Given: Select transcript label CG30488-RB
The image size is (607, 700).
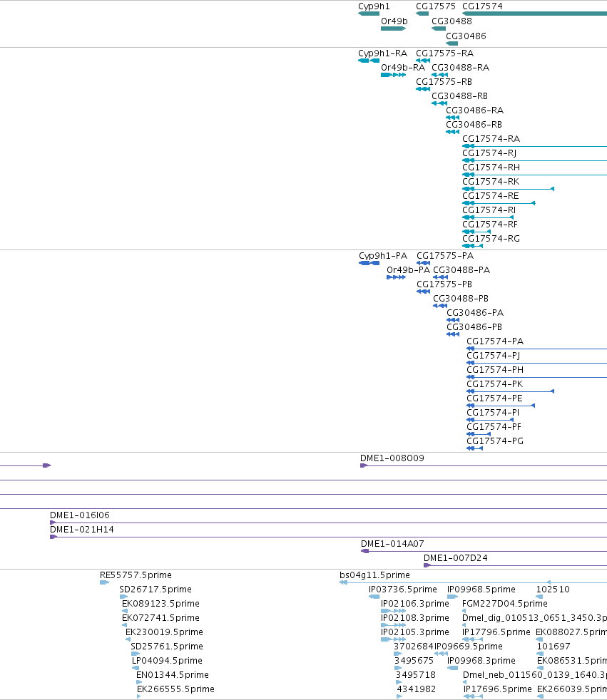Looking at the screenshot, I should point(459,96).
